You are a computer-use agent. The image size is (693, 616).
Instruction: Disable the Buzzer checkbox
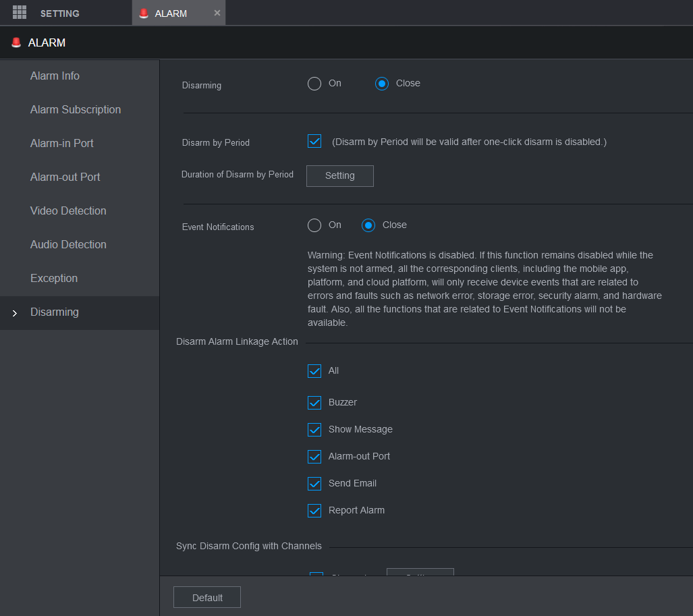pos(314,403)
